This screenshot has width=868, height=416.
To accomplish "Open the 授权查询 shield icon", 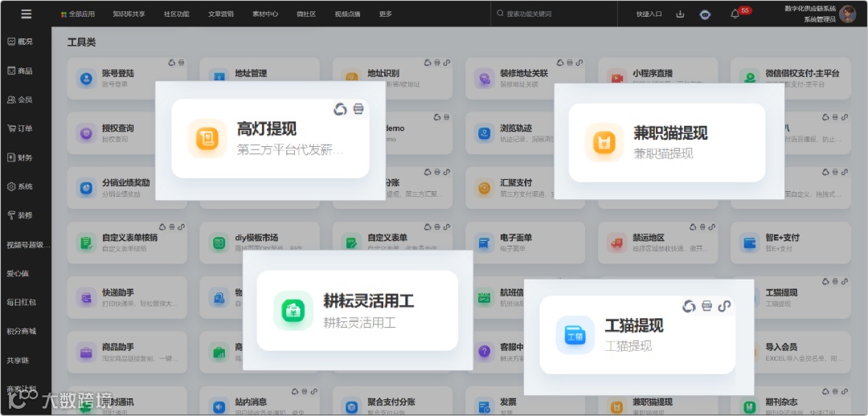I will tap(86, 133).
